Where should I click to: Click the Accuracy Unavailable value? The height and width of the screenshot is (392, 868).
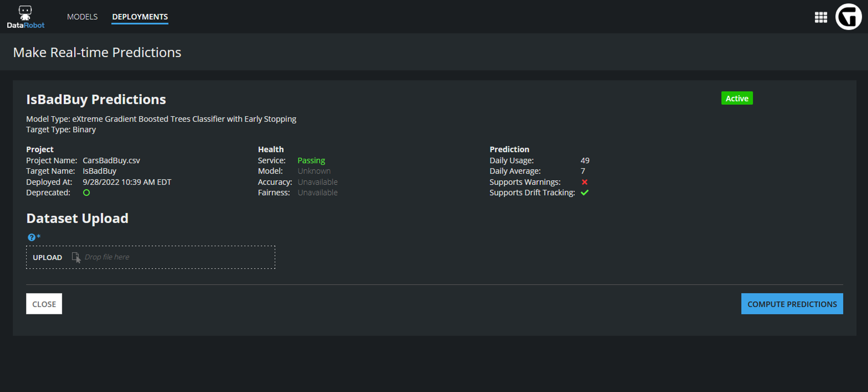click(x=318, y=182)
